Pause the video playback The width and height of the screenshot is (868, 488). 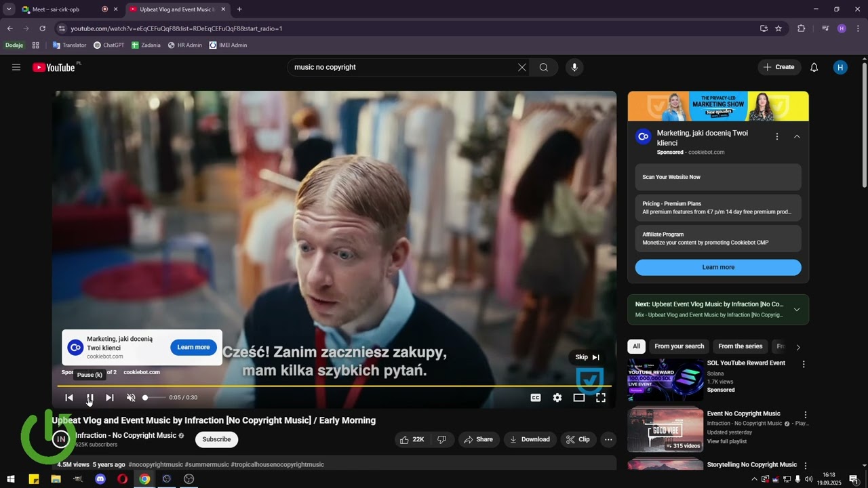90,398
